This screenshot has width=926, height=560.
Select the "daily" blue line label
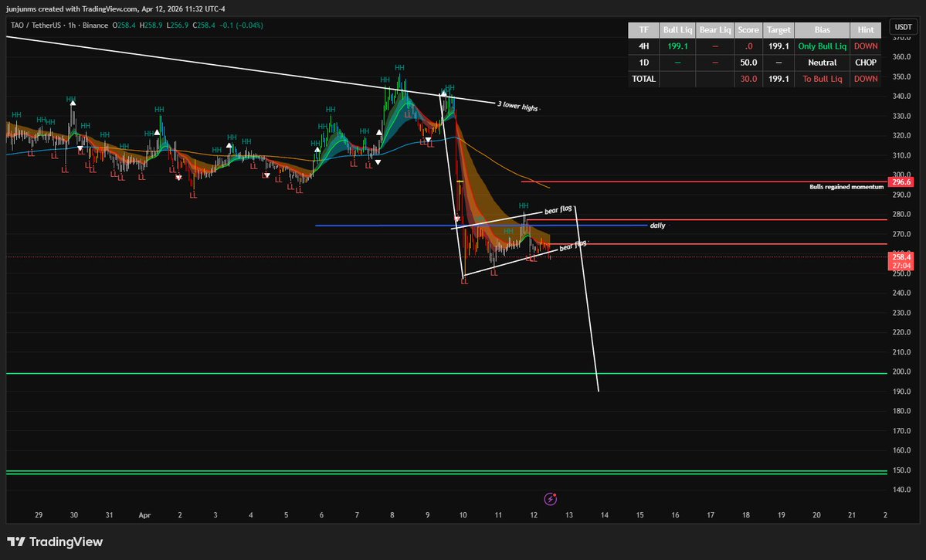coord(657,226)
